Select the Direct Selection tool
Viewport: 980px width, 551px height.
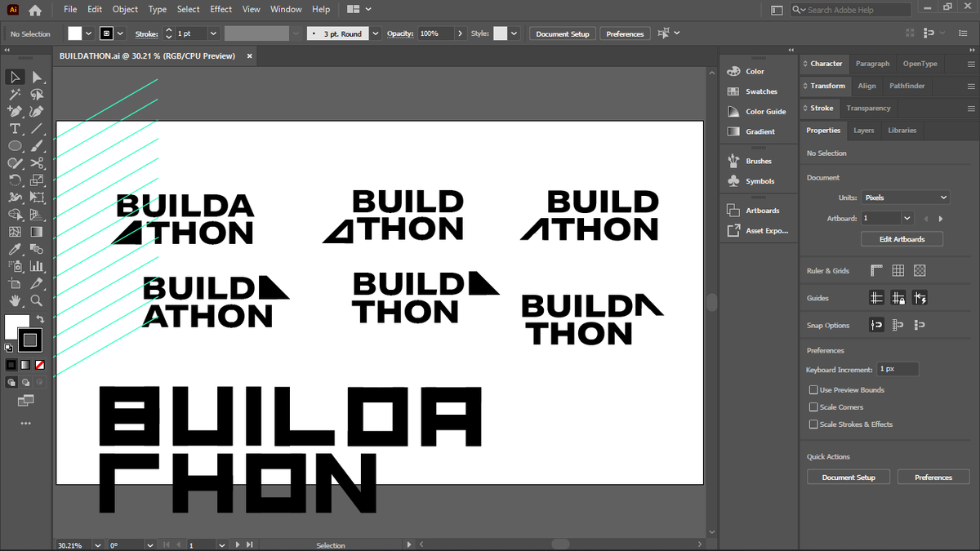37,77
